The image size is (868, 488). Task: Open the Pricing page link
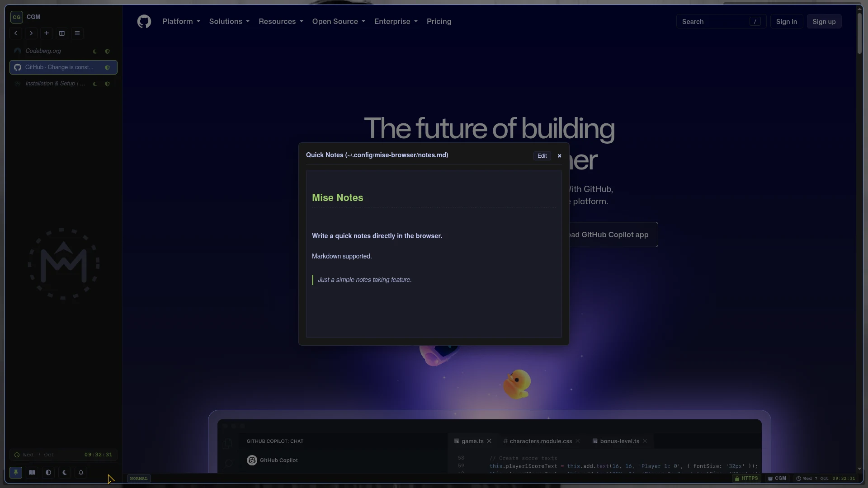[439, 22]
